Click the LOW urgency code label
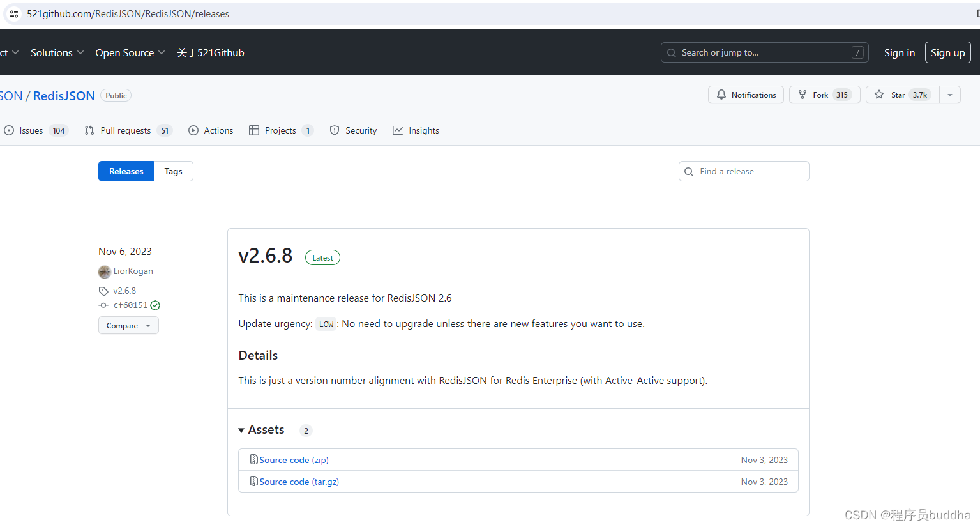Viewport: 980px width, 527px height. (x=326, y=324)
